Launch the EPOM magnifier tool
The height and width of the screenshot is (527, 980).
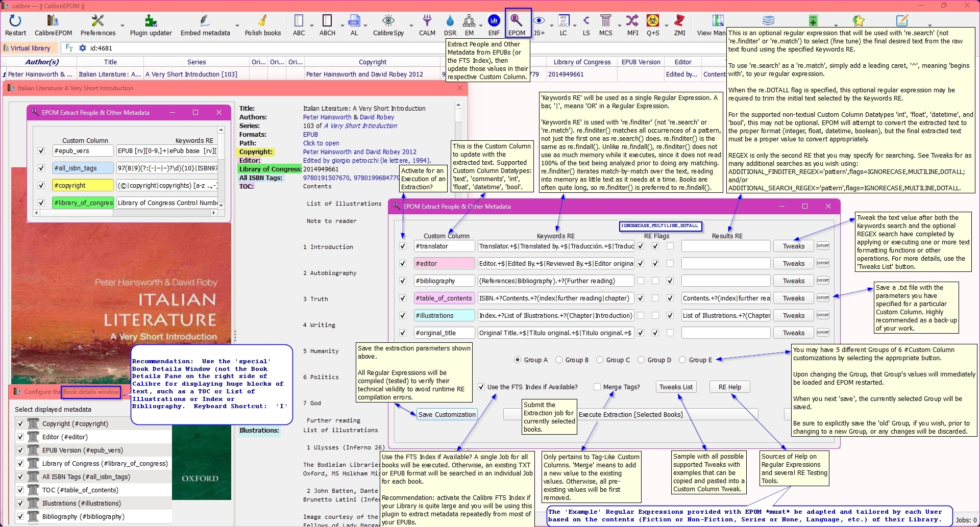517,21
